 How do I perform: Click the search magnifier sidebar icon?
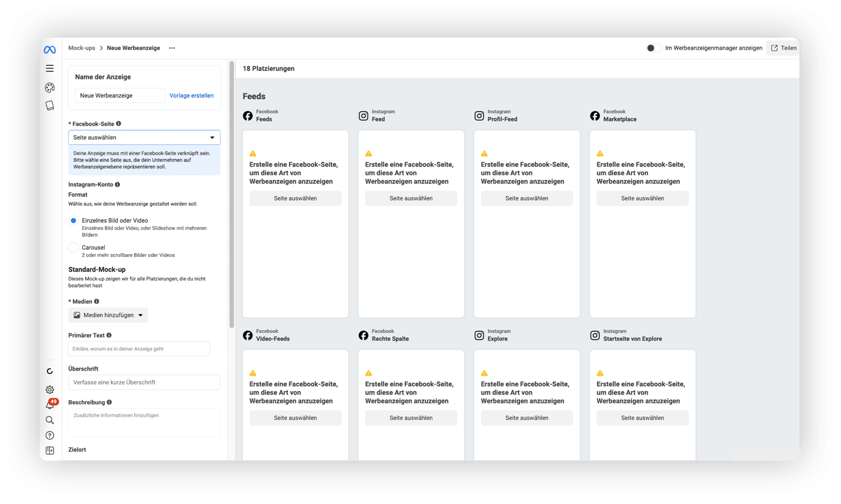[x=50, y=420]
